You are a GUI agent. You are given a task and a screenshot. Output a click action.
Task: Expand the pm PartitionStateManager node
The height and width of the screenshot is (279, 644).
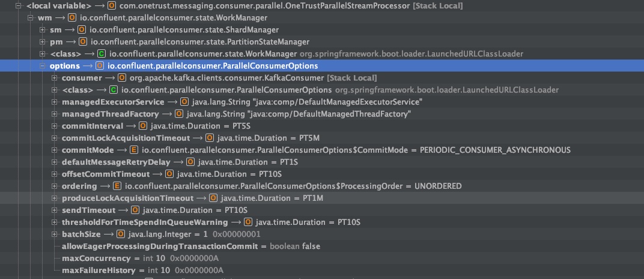[42, 42]
